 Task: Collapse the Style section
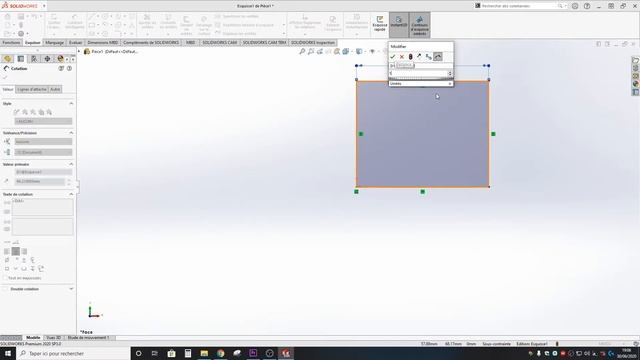click(71, 104)
